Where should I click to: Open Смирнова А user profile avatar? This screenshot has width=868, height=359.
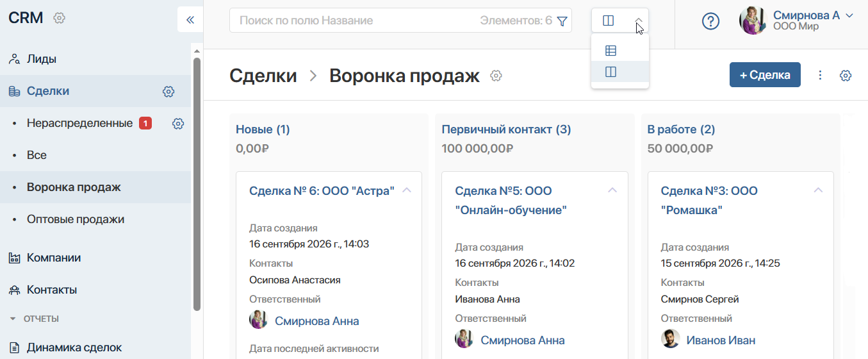[x=753, y=21]
